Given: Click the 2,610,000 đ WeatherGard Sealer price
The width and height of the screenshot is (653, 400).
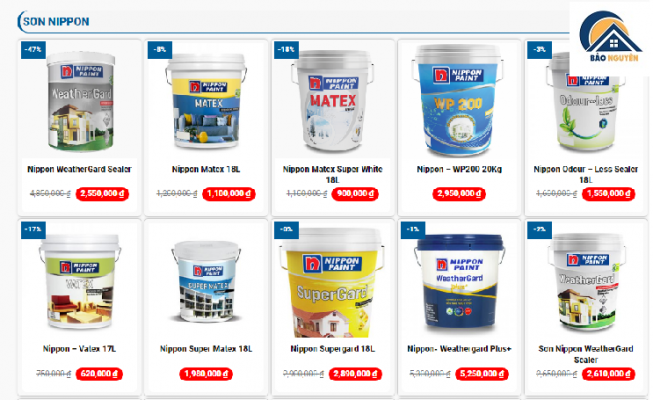Looking at the screenshot, I should click(x=608, y=374).
